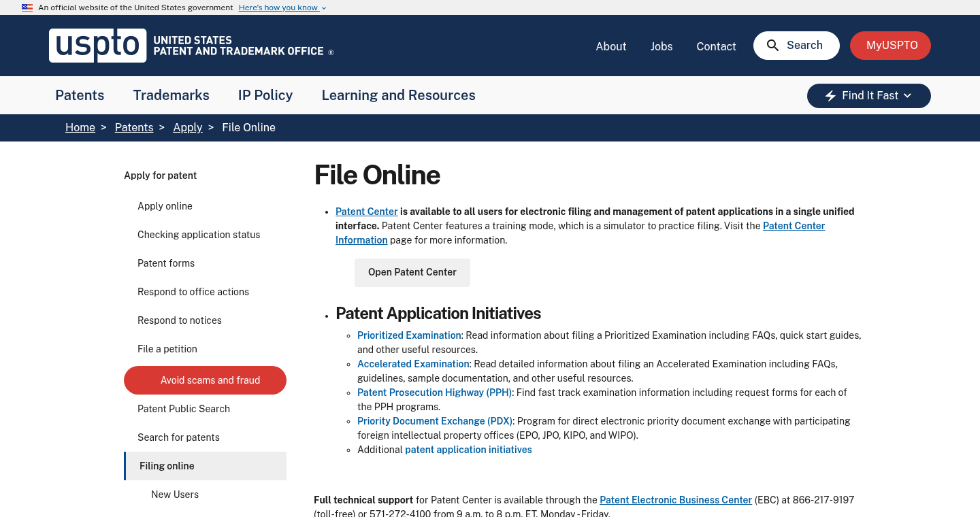The width and height of the screenshot is (980, 517).
Task: Open Accelerated Examination link
Action: pyautogui.click(x=413, y=364)
